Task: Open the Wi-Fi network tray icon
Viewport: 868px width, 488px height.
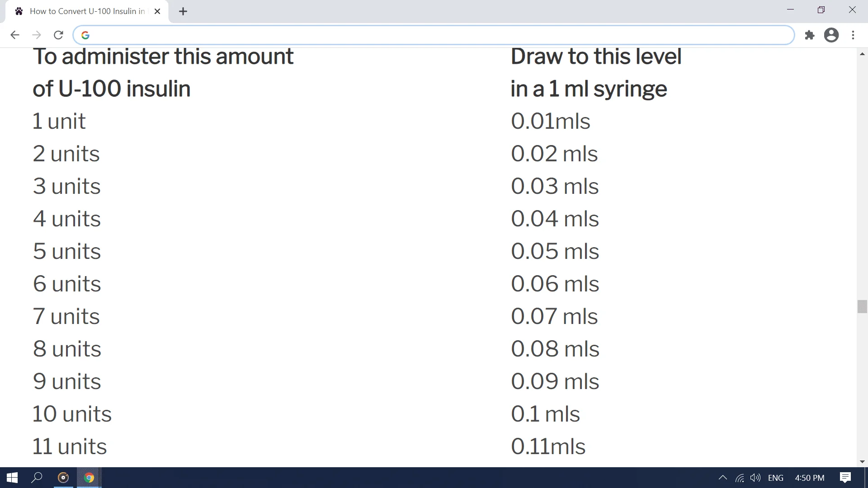Action: [x=740, y=478]
